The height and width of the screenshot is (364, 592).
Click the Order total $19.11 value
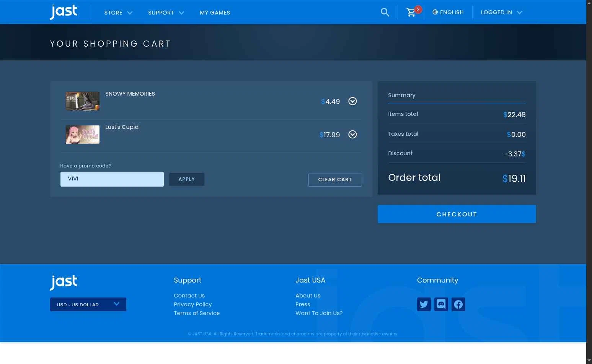click(x=514, y=179)
